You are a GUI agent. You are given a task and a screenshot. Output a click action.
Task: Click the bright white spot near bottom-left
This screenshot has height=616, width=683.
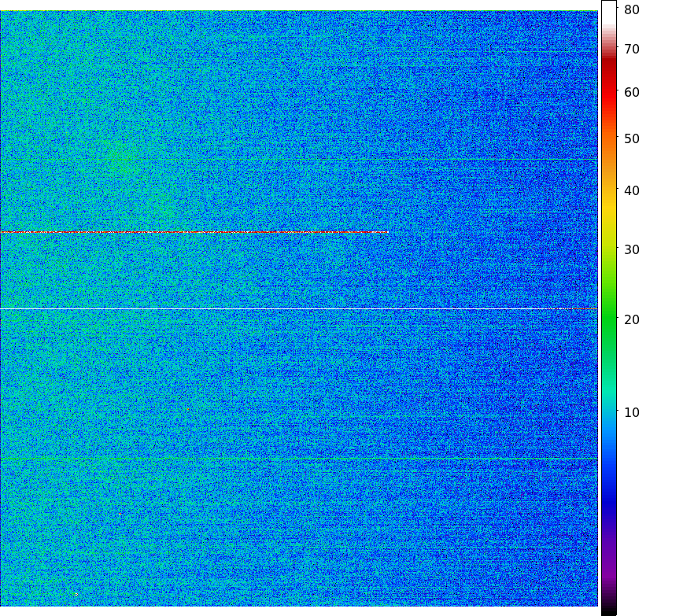76,594
